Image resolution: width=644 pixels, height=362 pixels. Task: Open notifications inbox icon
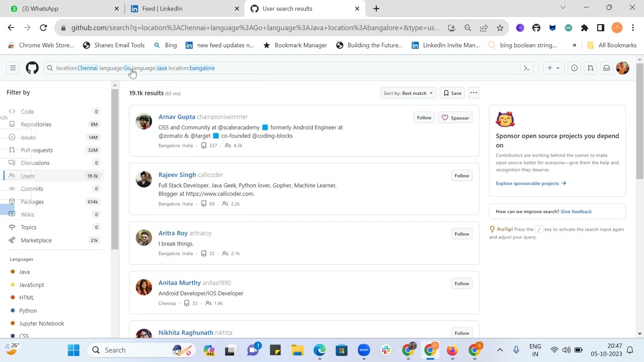coord(607,68)
